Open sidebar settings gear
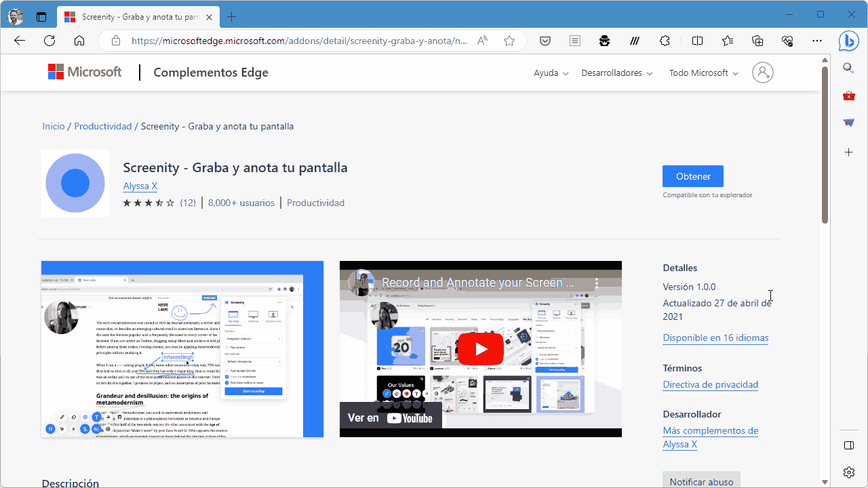 tap(848, 472)
